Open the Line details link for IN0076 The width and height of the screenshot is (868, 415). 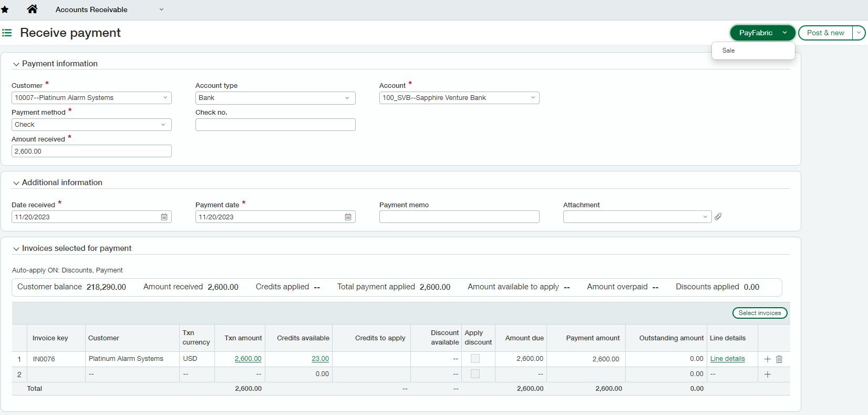pyautogui.click(x=727, y=359)
